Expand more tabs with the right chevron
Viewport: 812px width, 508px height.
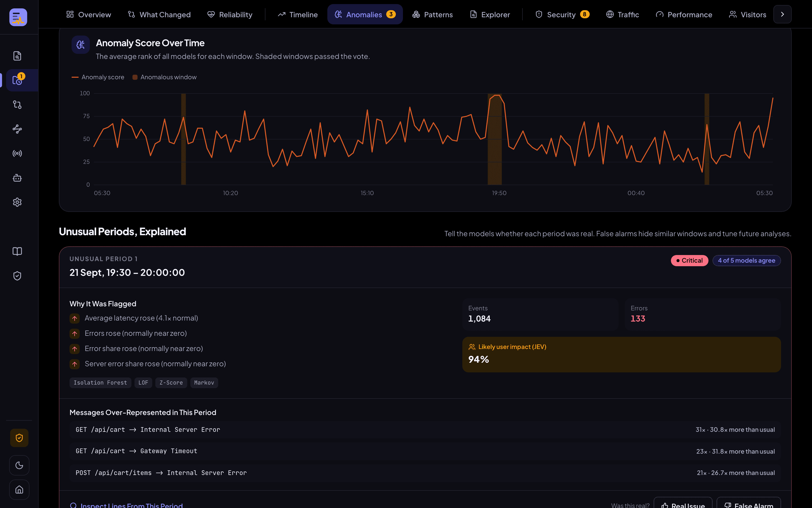[783, 14]
